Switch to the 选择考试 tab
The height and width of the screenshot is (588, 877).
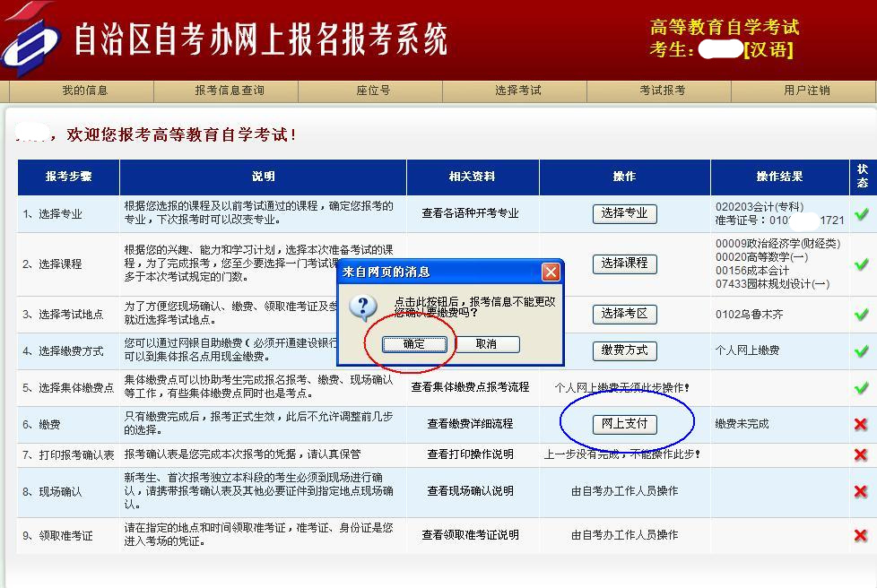(x=516, y=90)
